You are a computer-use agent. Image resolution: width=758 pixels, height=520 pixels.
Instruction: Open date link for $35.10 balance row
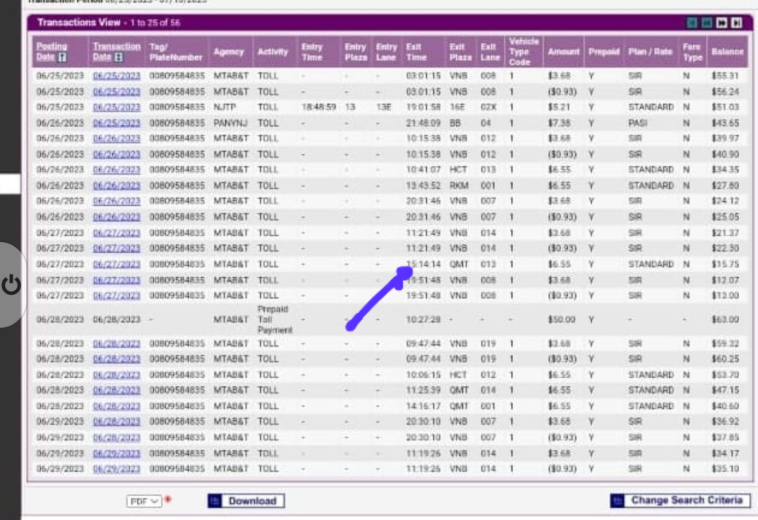117,469
